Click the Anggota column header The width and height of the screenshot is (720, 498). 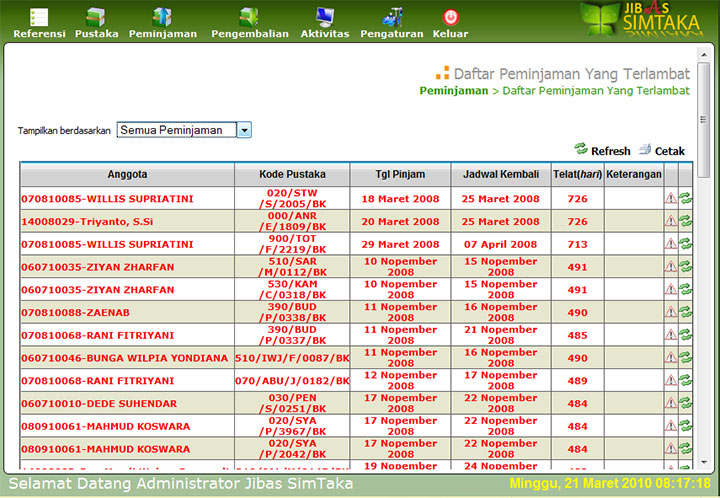tap(127, 174)
